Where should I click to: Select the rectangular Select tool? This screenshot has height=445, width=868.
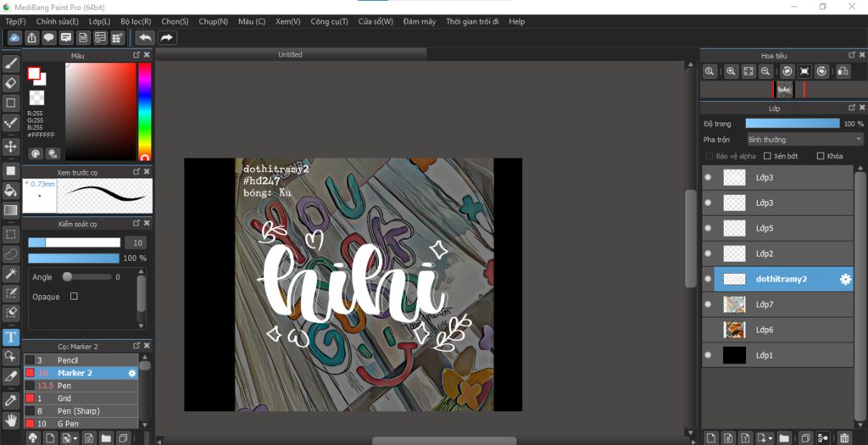pyautogui.click(x=10, y=235)
